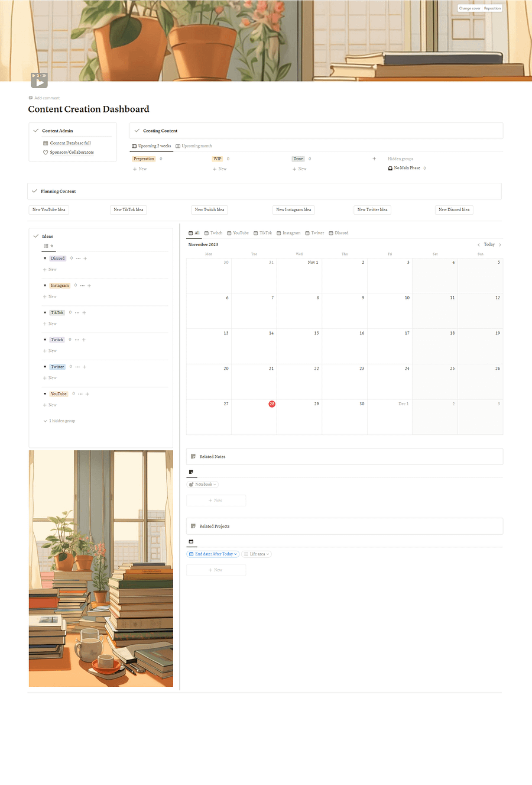Screen dimensions: 532x785
Task: Open more options for TikTok ideas group
Action: [x=77, y=312]
